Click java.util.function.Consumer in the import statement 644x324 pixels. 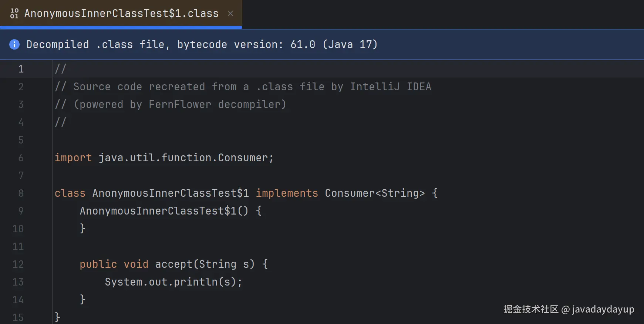(183, 158)
